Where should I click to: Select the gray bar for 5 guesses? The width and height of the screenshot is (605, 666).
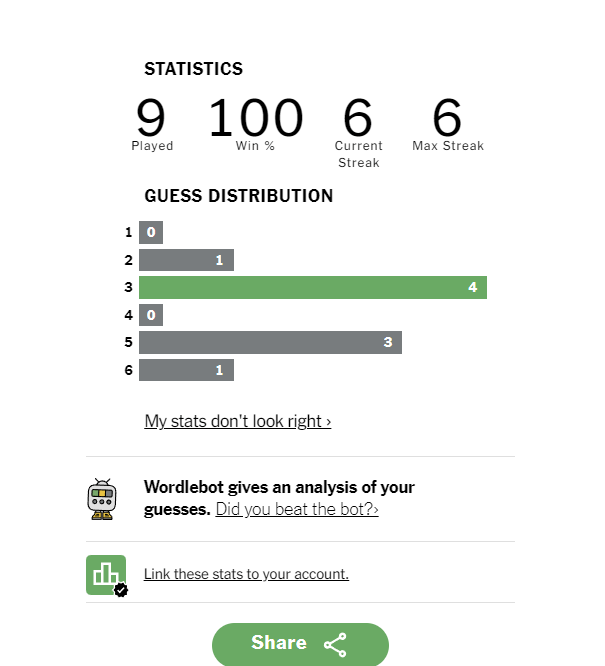pos(270,342)
